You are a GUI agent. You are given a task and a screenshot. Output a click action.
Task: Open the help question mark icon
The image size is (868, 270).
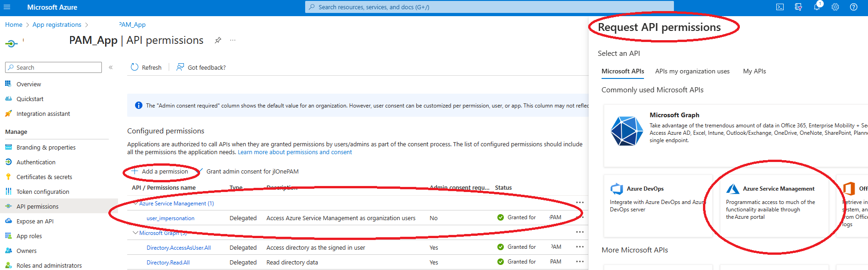click(x=854, y=7)
